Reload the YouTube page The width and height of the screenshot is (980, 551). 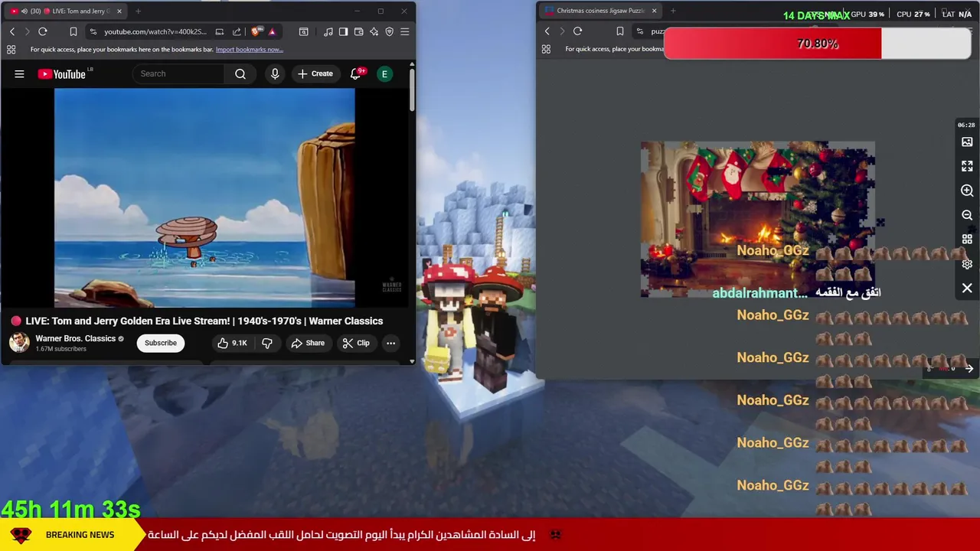[x=43, y=31]
